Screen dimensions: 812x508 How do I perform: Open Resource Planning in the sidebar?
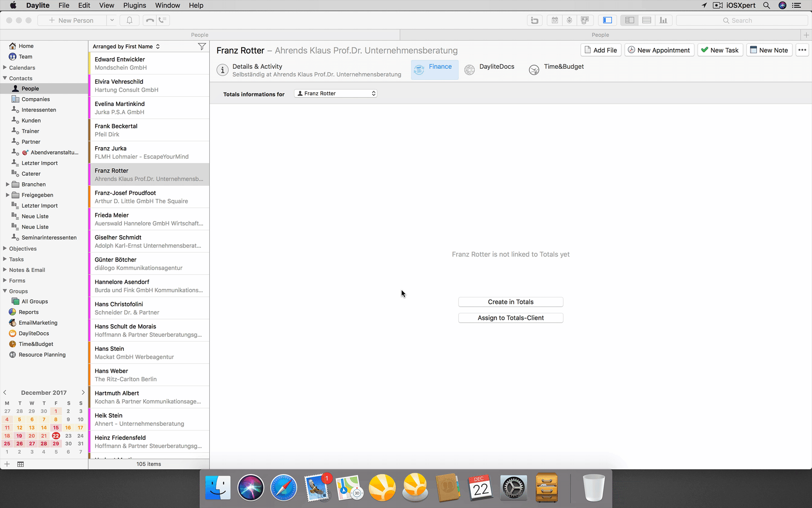click(x=42, y=355)
